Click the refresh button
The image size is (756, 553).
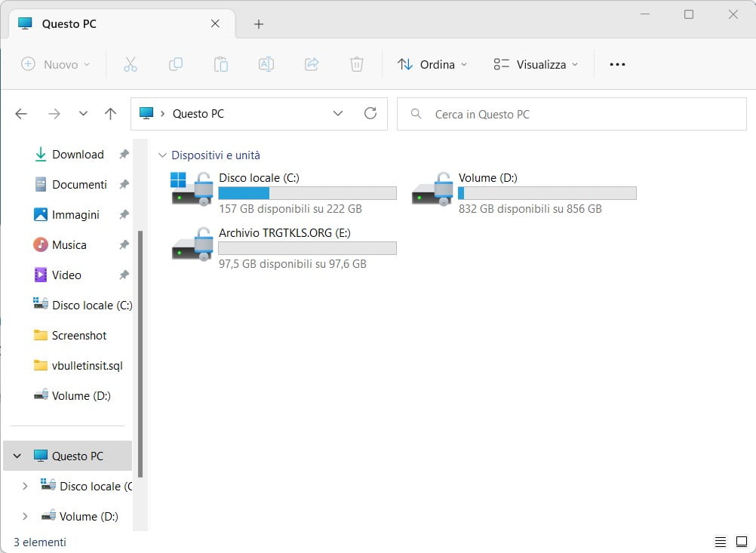(370, 113)
